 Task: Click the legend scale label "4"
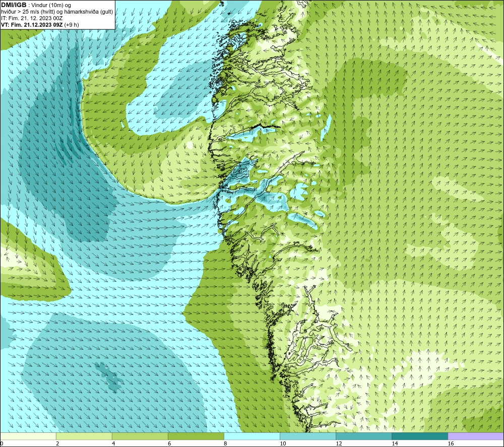coord(113,443)
